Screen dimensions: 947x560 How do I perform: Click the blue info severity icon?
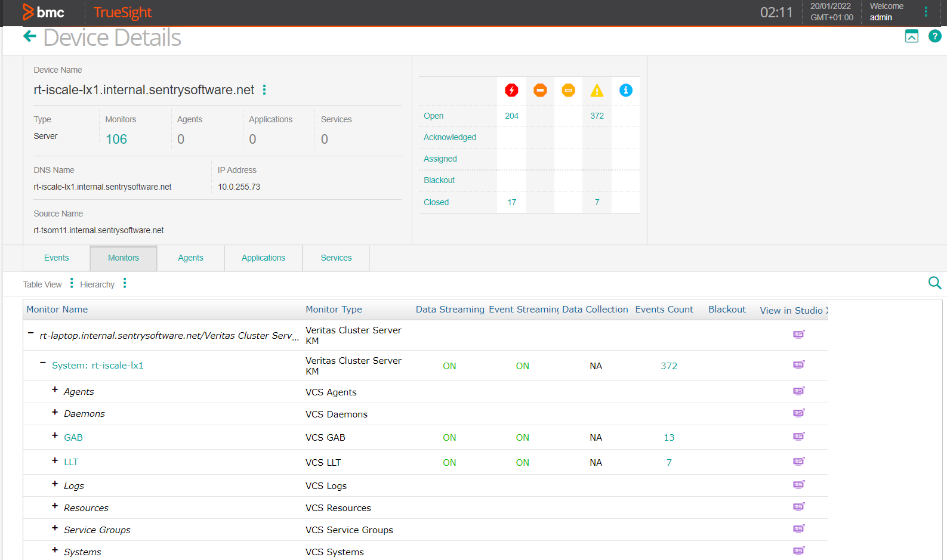point(625,90)
